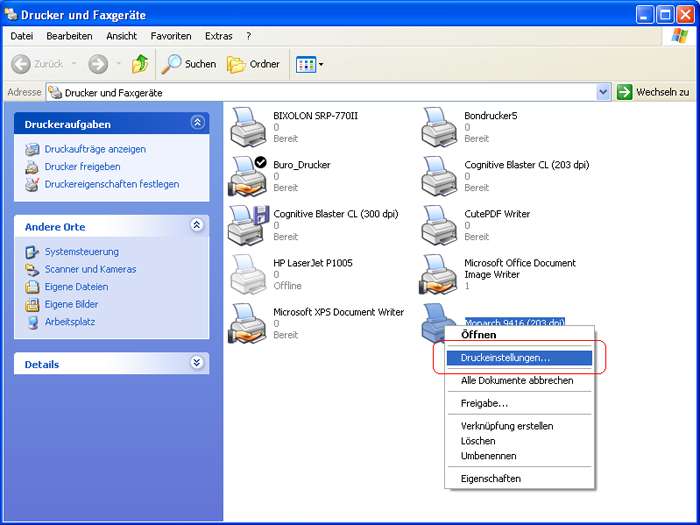Click the Druckaufträge anzeigen icon
Image resolution: width=700 pixels, height=525 pixels.
click(32, 149)
